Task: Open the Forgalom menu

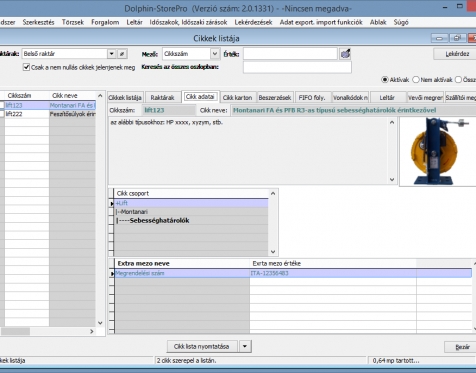Action: [105, 22]
